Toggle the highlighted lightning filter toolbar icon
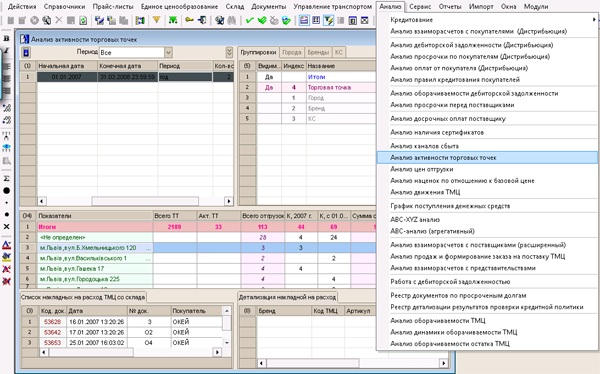The height and width of the screenshot is (374, 600). click(328, 20)
